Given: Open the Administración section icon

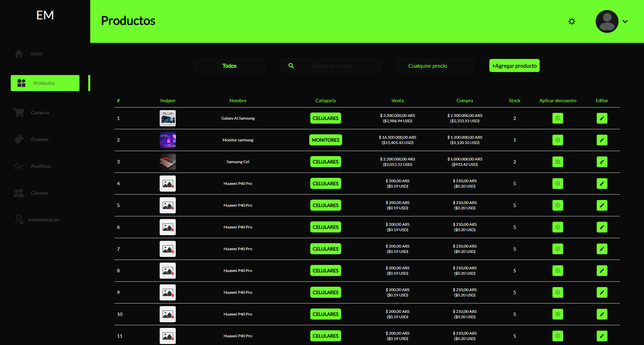Looking at the screenshot, I should (19, 219).
